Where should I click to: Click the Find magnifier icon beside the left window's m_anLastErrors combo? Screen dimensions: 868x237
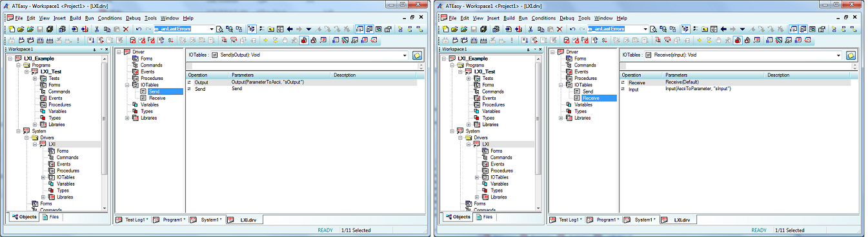point(219,29)
